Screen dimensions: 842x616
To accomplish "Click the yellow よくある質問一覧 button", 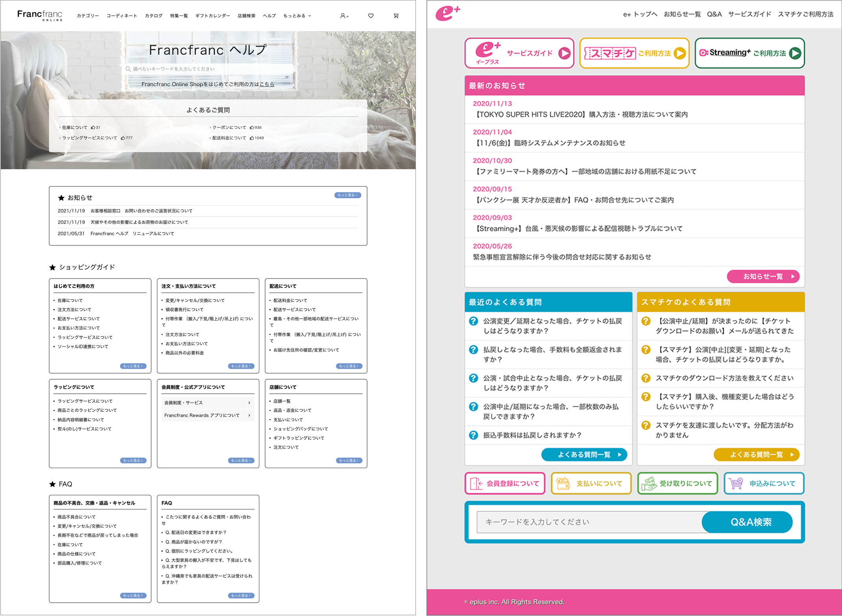I will click(756, 455).
